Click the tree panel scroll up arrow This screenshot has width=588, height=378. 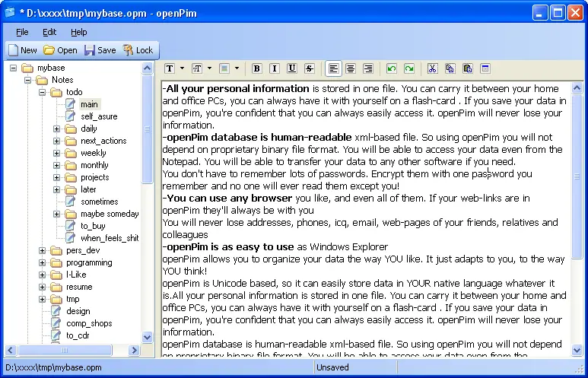pyautogui.click(x=148, y=68)
